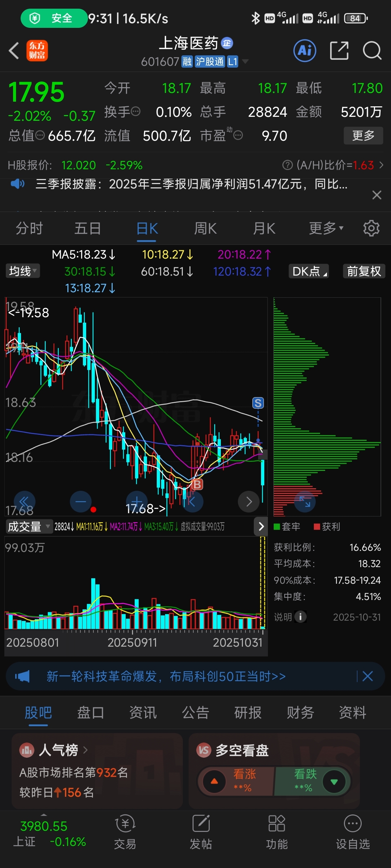The width and height of the screenshot is (391, 868).
Task: Open 均线 indicator dropdown
Action: tap(23, 271)
